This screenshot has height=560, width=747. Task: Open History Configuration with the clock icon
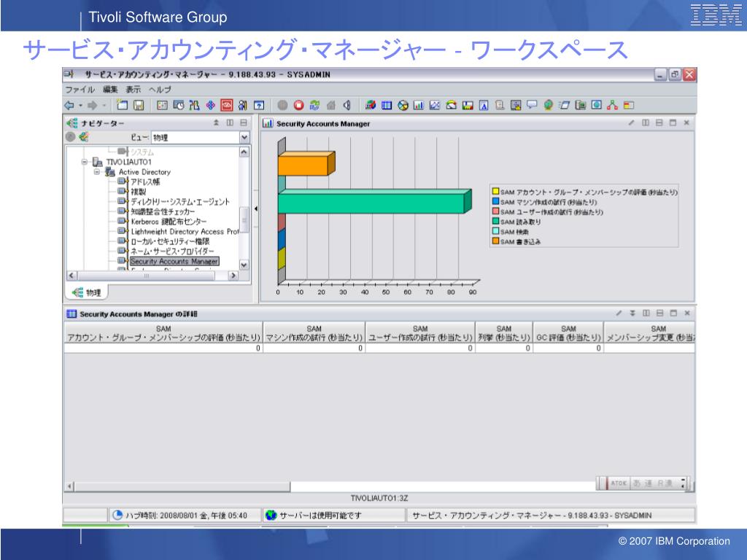pyautogui.click(x=179, y=105)
